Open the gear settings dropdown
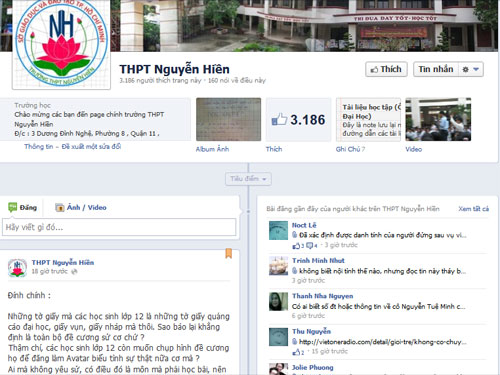Screen dimensions: 500x375 tap(471, 69)
